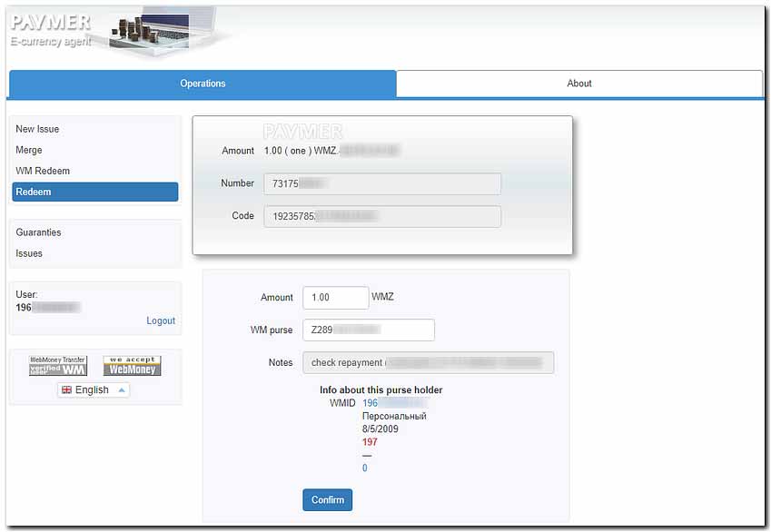Screen dimensions: 771x532
Task: Switch to the Operations tab
Action: [203, 84]
